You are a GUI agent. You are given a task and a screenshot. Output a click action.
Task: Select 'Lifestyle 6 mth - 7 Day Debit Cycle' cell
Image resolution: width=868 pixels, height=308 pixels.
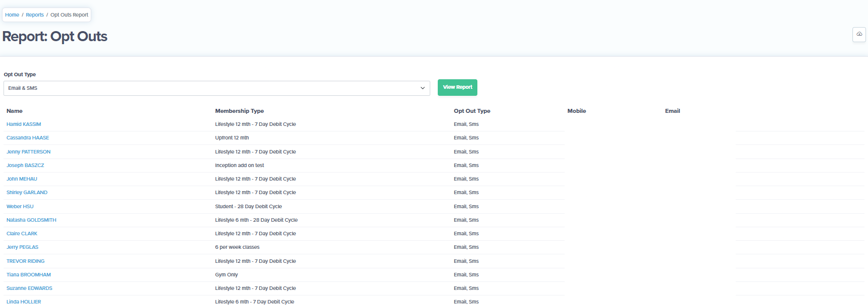click(255, 302)
